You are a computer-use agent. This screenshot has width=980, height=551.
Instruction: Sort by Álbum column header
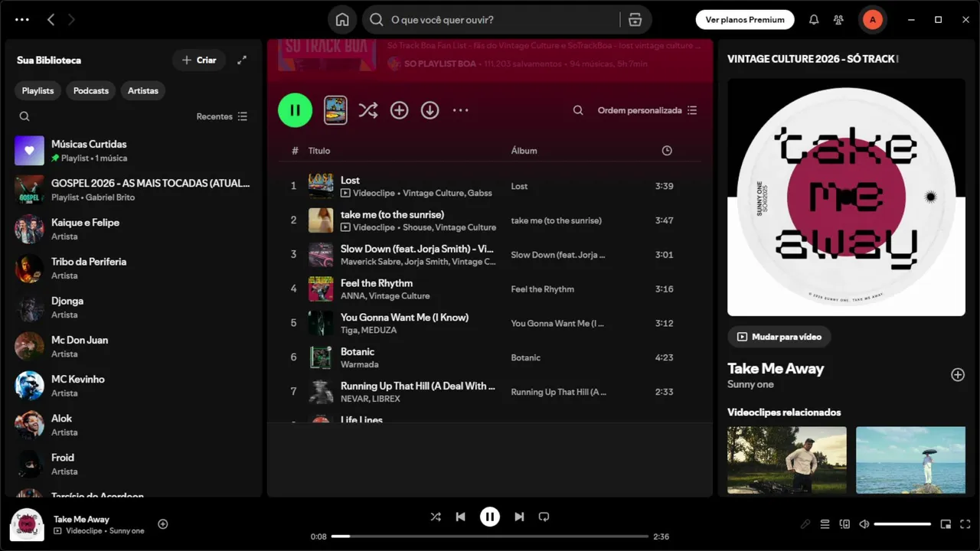pos(524,151)
